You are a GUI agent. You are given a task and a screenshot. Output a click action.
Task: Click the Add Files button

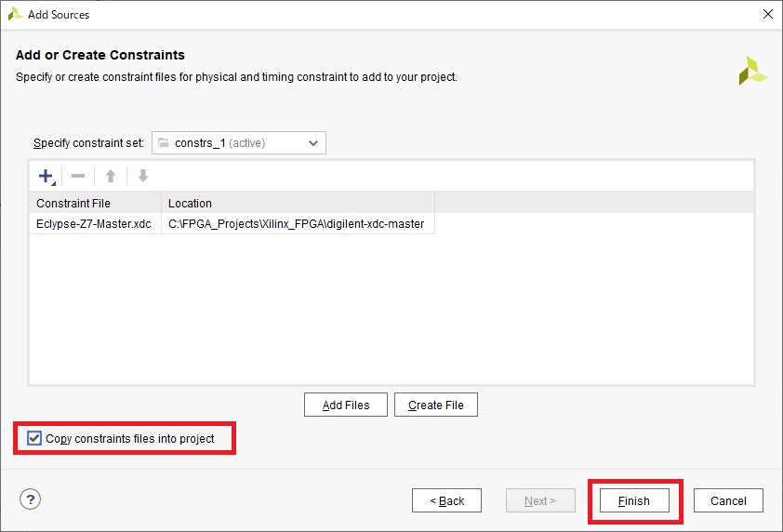346,405
